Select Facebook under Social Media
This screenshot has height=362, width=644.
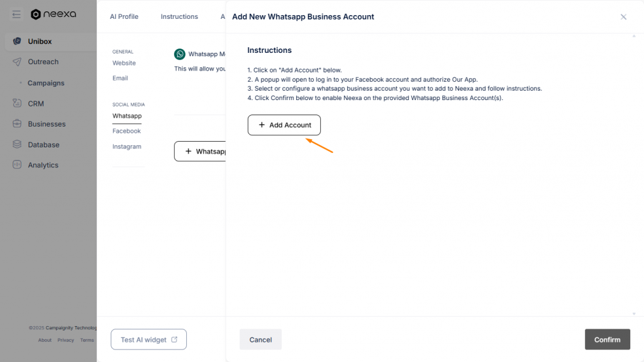click(126, 131)
